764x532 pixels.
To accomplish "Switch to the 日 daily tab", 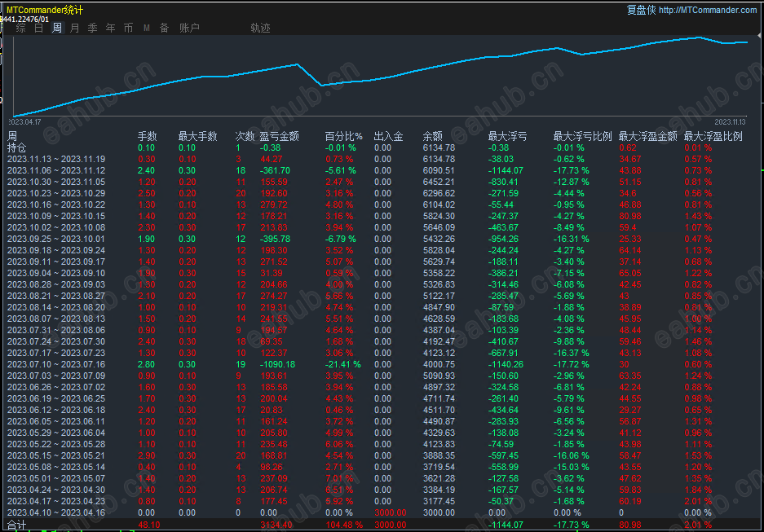I will point(39,28).
